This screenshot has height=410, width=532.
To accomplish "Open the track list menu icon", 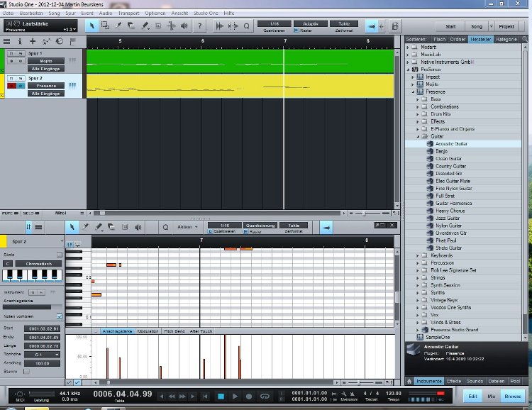I will click(6, 41).
